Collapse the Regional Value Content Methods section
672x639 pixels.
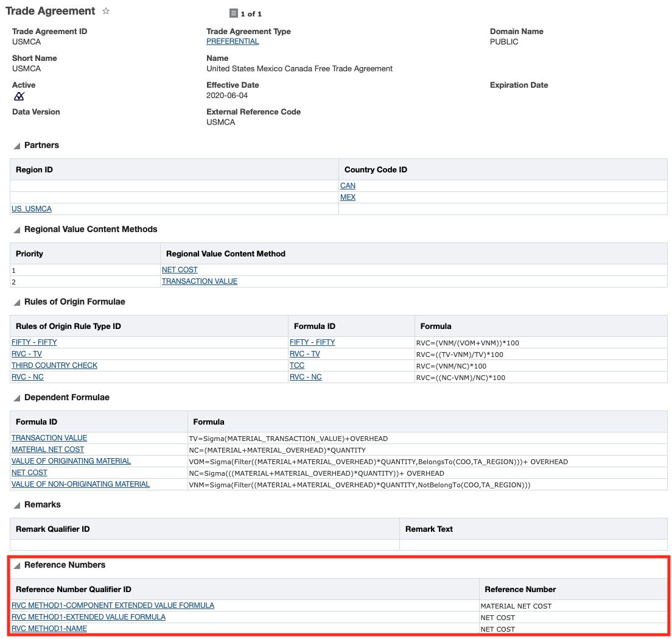pos(17,230)
